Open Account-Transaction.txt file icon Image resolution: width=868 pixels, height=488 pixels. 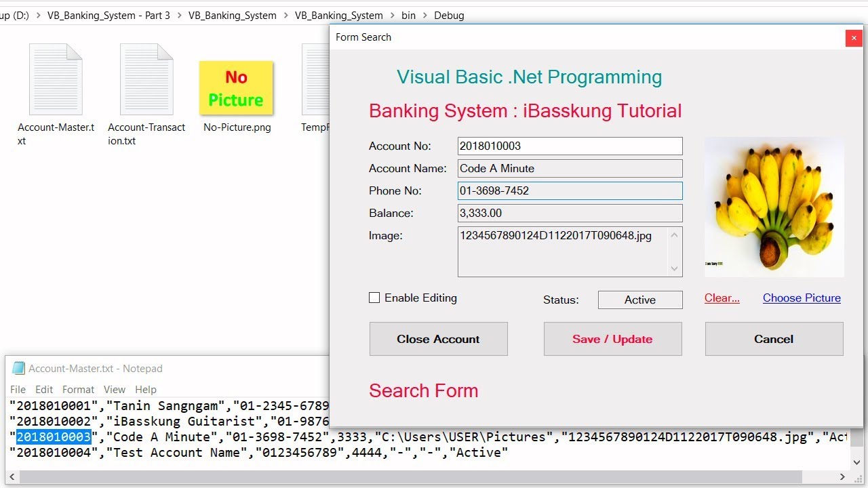(x=146, y=79)
